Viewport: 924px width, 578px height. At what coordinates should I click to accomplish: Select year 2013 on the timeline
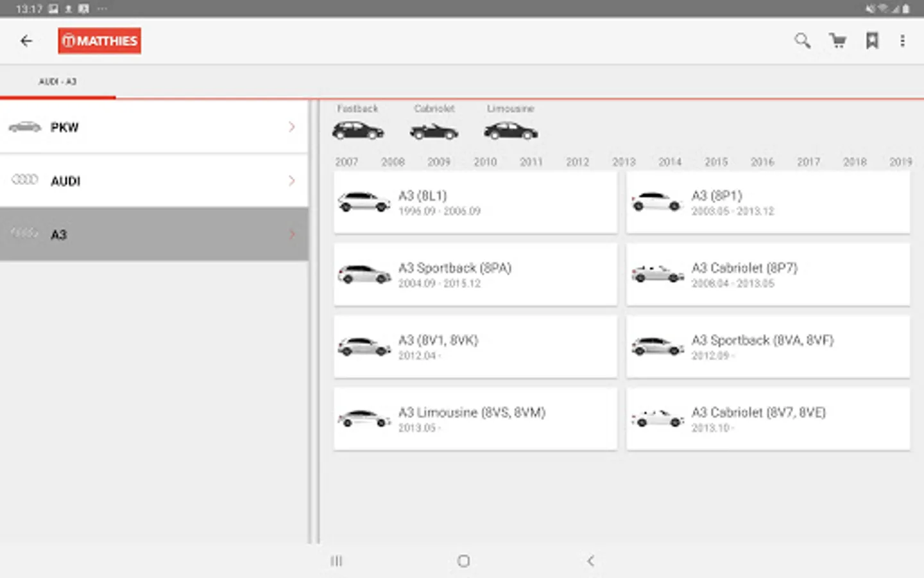pos(624,162)
